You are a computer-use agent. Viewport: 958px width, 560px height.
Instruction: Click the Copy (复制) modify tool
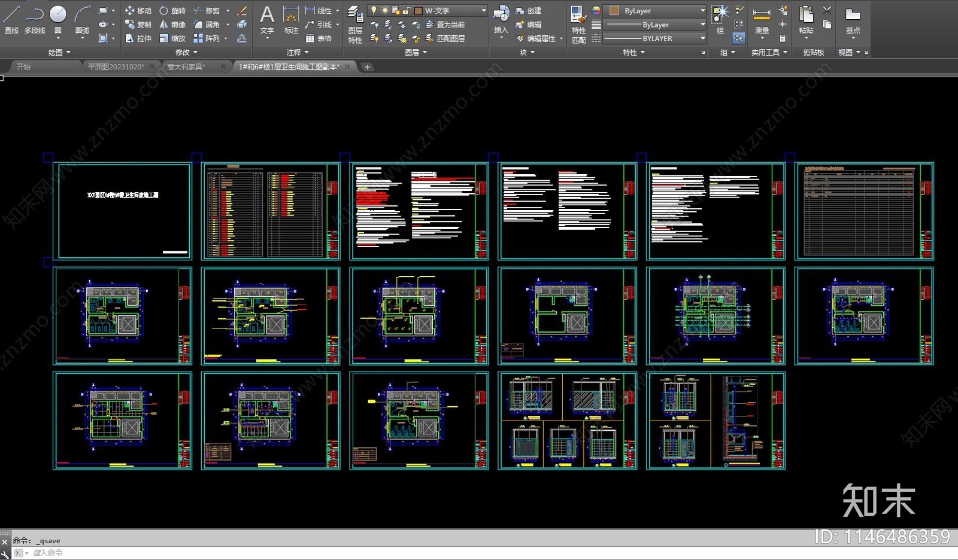[138, 25]
